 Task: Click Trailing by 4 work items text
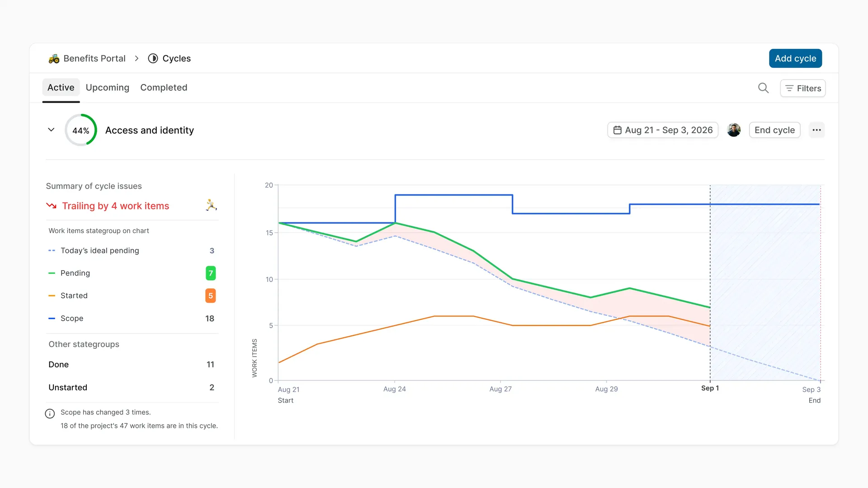[x=115, y=206]
